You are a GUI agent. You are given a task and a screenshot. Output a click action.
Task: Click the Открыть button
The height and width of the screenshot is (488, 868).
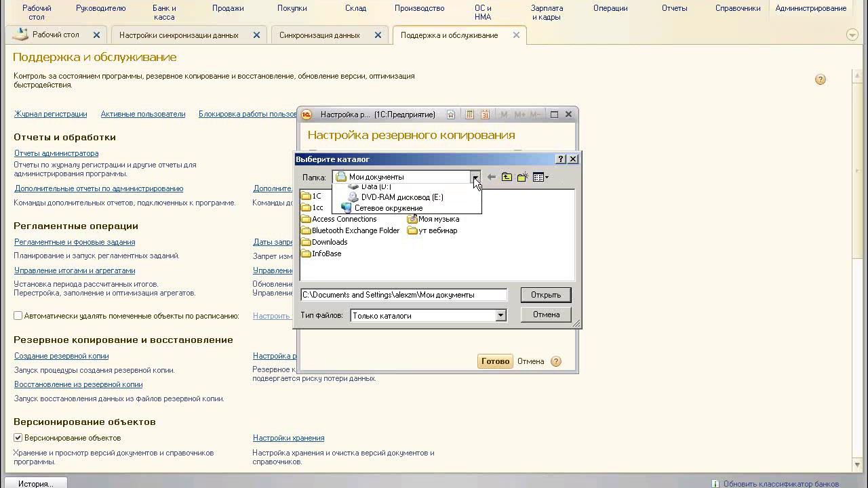[x=545, y=295]
